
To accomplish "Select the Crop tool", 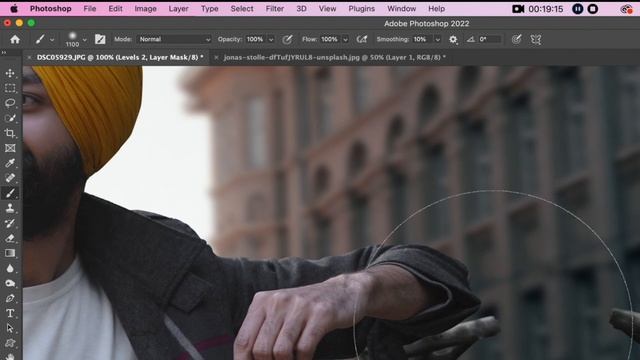I will tap(10, 133).
